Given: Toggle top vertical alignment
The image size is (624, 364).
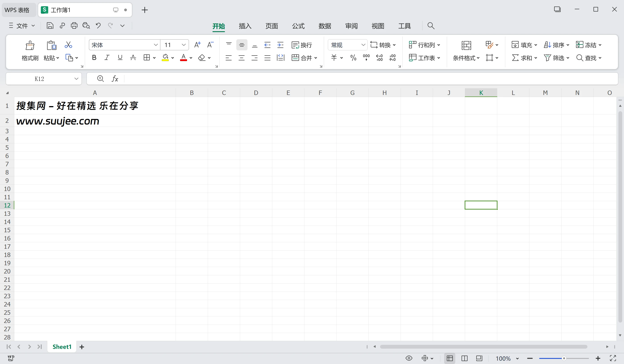Looking at the screenshot, I should point(229,45).
